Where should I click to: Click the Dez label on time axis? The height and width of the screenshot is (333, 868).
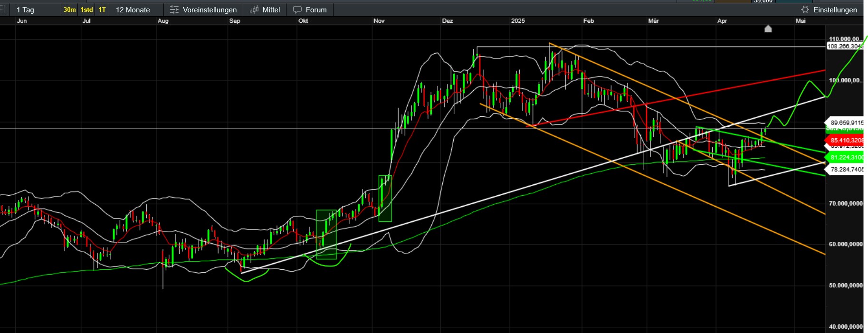click(x=448, y=21)
